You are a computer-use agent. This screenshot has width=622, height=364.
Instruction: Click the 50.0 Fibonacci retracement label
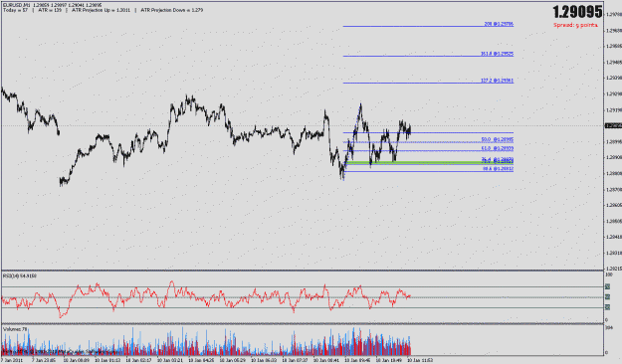tap(498, 139)
